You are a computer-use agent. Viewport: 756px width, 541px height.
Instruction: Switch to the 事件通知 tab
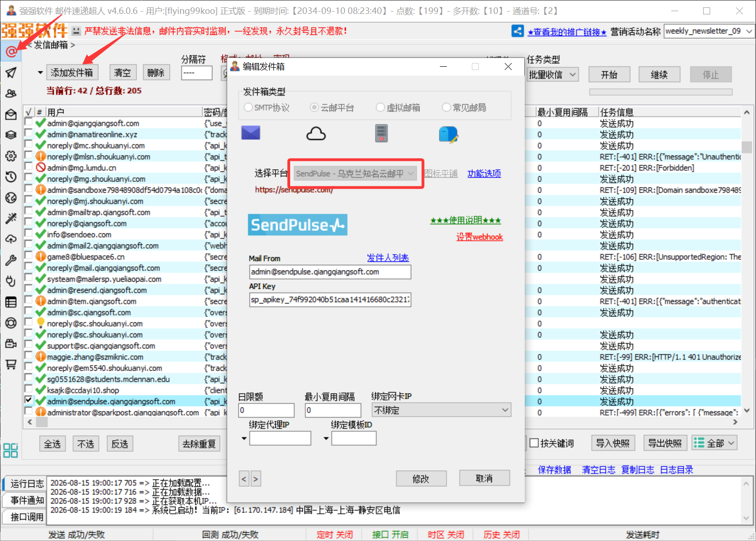point(27,500)
